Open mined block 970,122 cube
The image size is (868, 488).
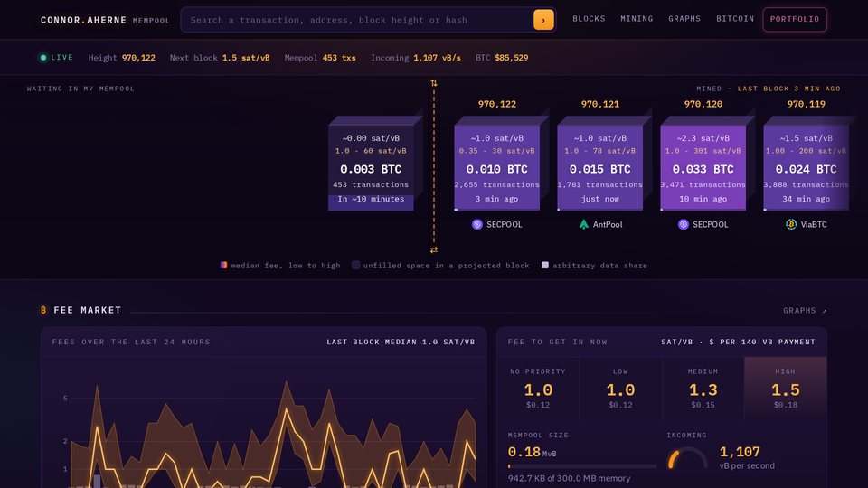pos(496,168)
